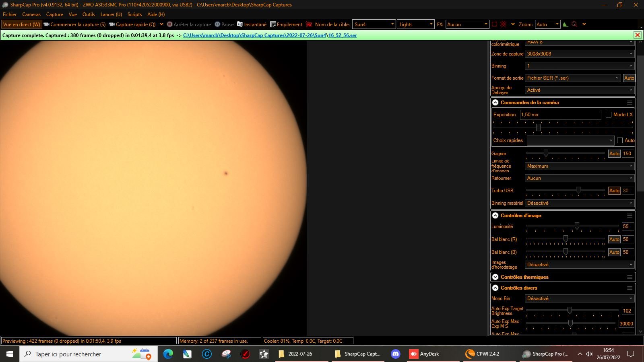Click the NC target name icon
Viewport: 644px width, 362px height.
pos(309,24)
